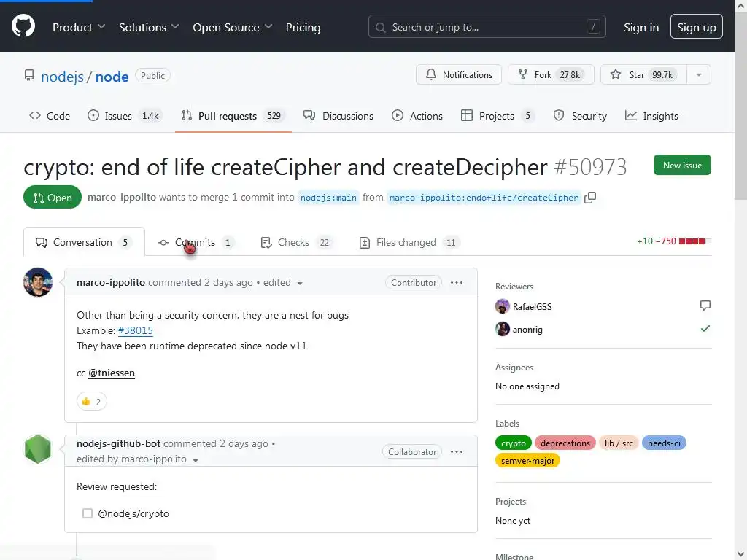Open the Code tab
Screen dimensions: 747x560
(50, 116)
